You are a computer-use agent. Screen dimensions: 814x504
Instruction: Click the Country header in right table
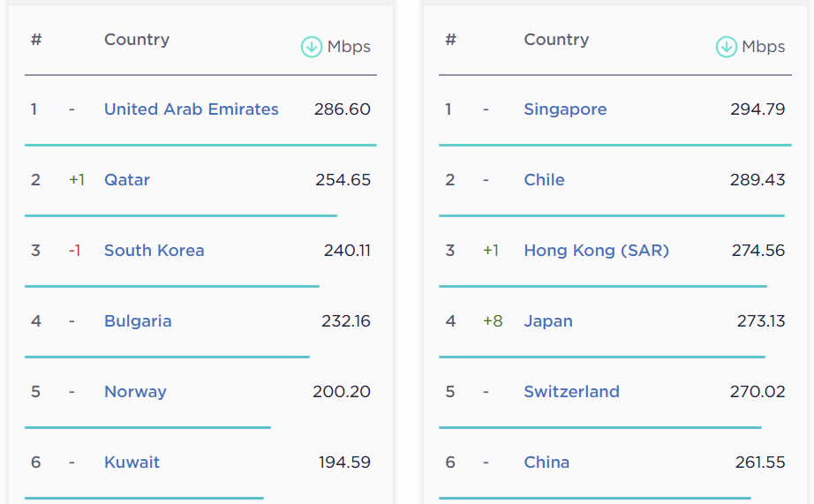pos(556,40)
